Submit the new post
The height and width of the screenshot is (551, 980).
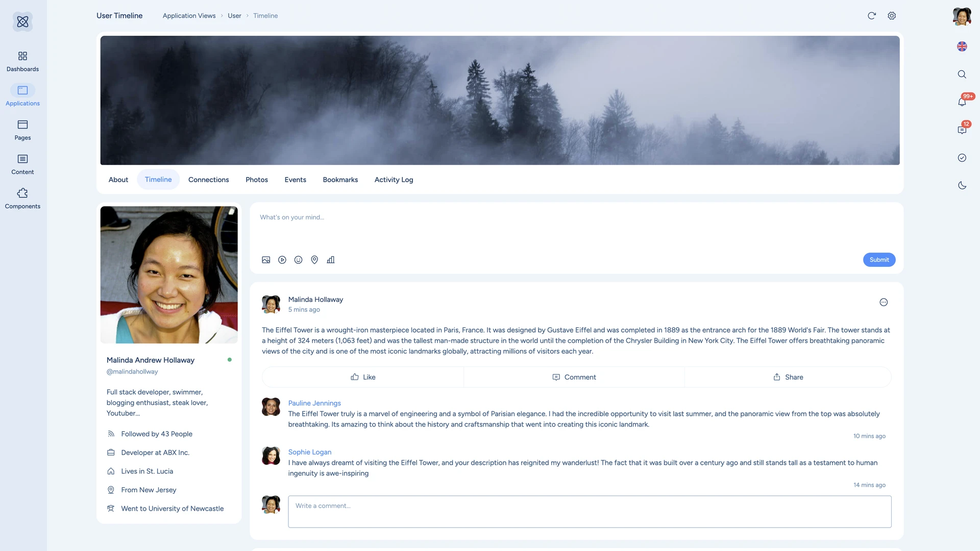[x=879, y=260]
